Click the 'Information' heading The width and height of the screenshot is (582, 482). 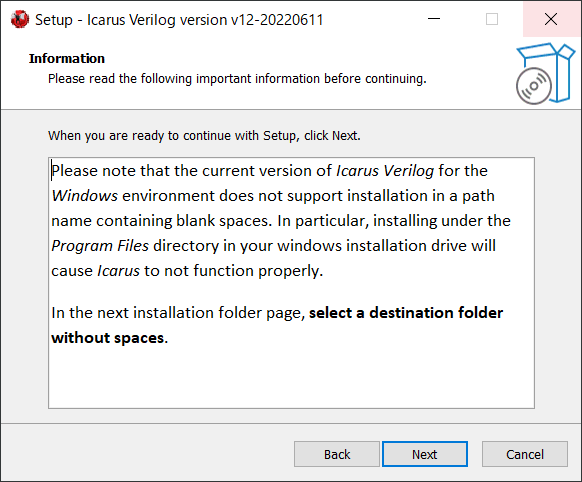(x=67, y=59)
